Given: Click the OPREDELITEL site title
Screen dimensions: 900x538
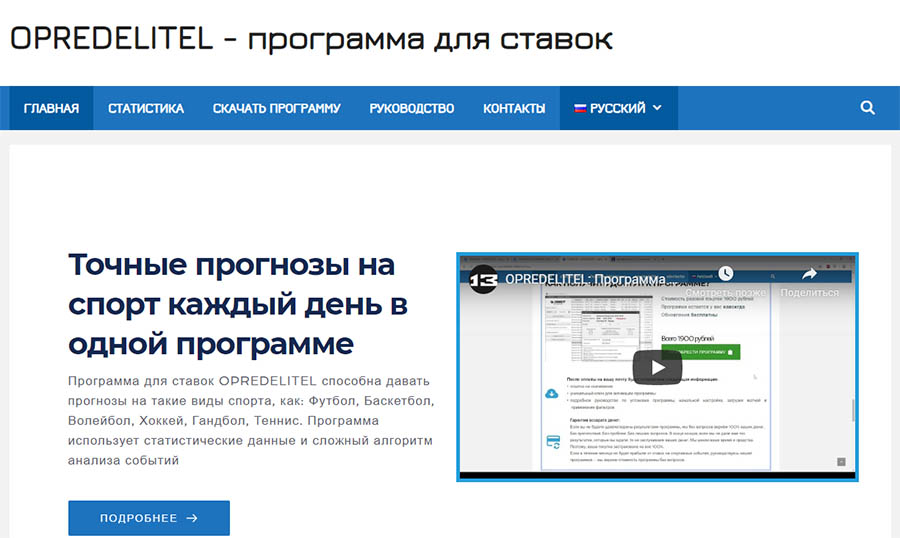Looking at the screenshot, I should coord(311,39).
